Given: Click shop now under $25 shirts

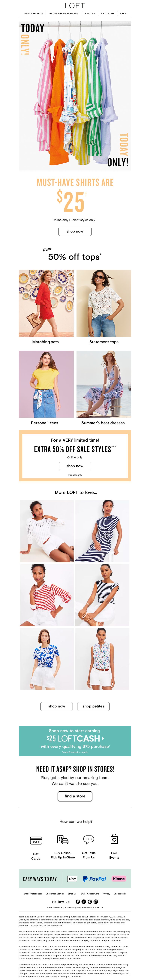Looking at the screenshot, I should click(75, 231).
